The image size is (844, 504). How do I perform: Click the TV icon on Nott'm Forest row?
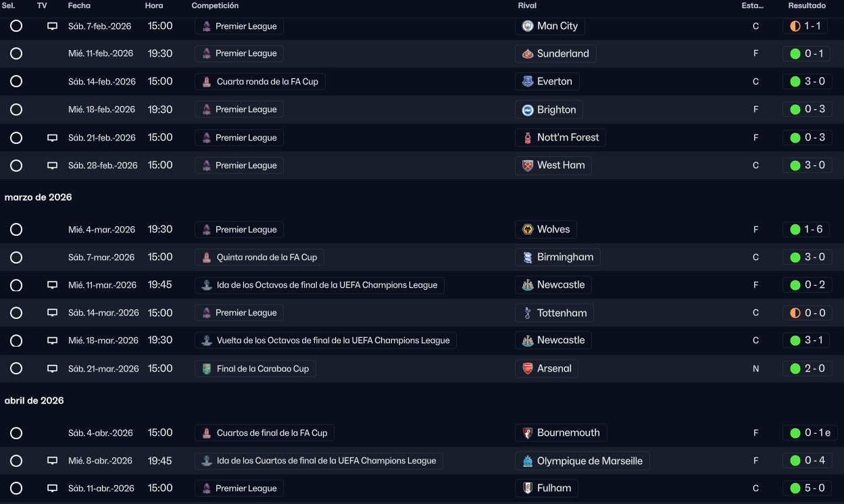(52, 138)
